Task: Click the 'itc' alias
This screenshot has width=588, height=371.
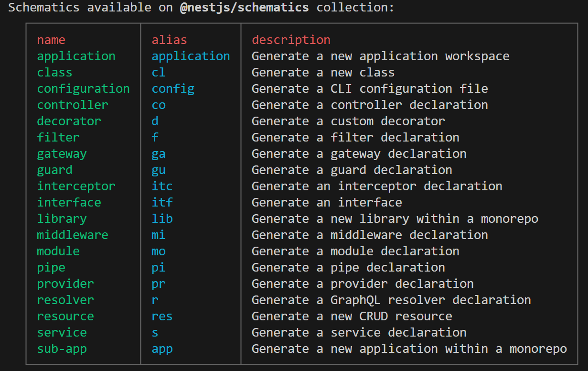Action: [162, 186]
